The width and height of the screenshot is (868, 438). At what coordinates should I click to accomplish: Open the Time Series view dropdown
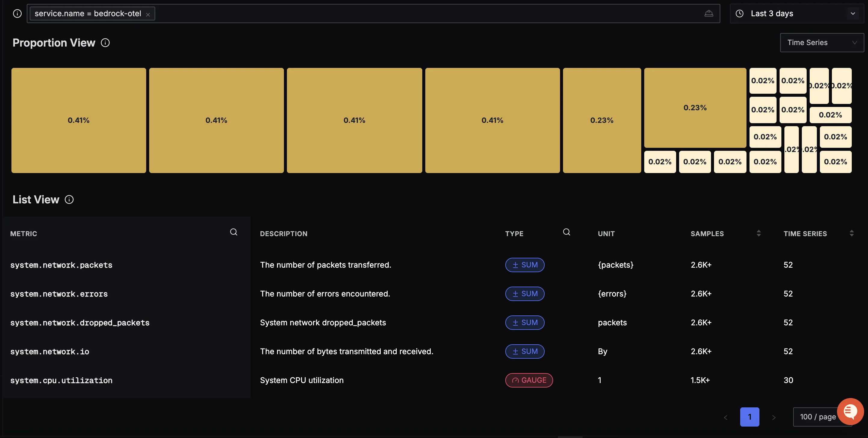(821, 42)
